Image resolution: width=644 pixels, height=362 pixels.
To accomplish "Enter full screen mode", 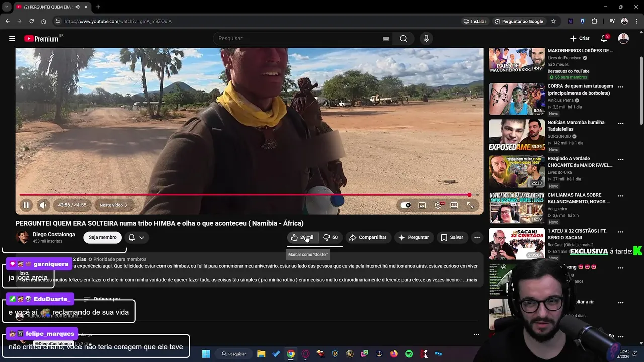I will pos(470,205).
